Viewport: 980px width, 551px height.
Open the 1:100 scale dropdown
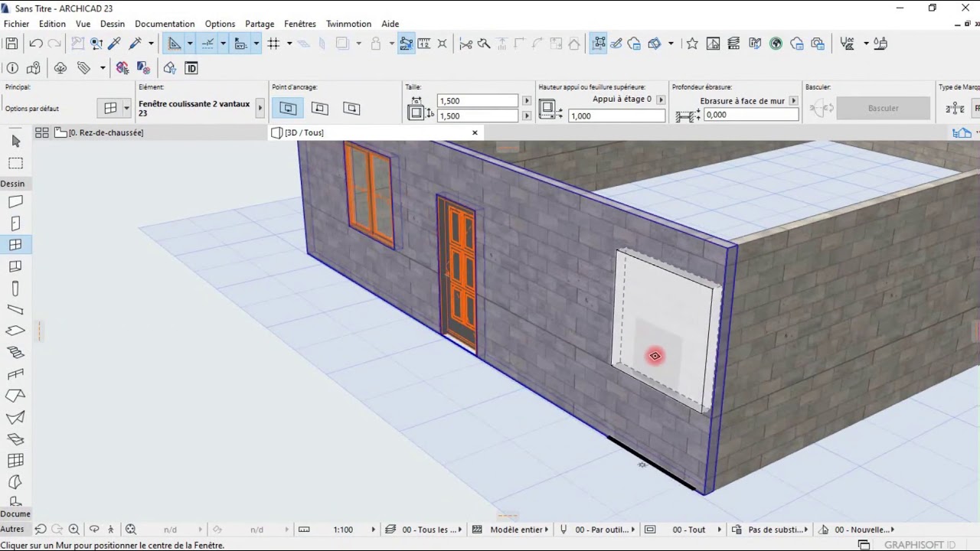pos(374,530)
